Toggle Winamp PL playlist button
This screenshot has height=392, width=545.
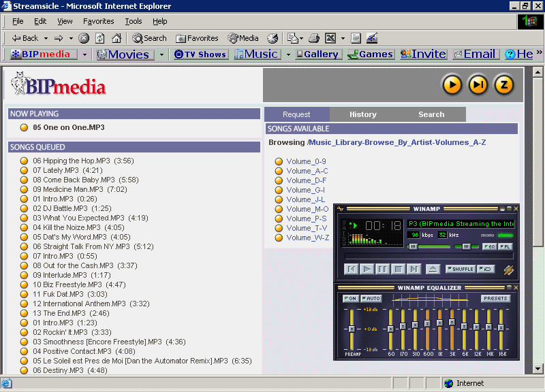505,246
